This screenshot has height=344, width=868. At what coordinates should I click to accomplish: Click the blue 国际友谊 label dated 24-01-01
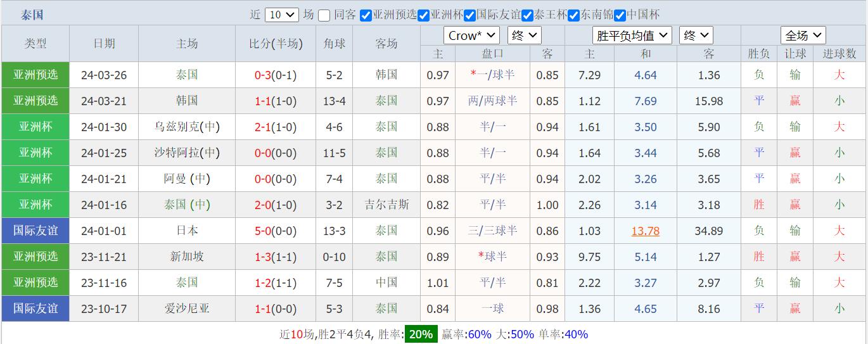click(35, 231)
